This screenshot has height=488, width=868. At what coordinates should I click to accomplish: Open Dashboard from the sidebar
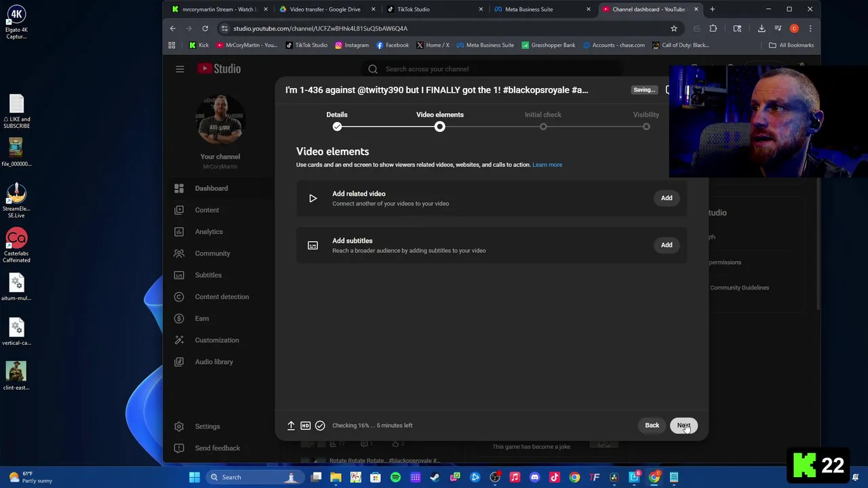(x=212, y=188)
